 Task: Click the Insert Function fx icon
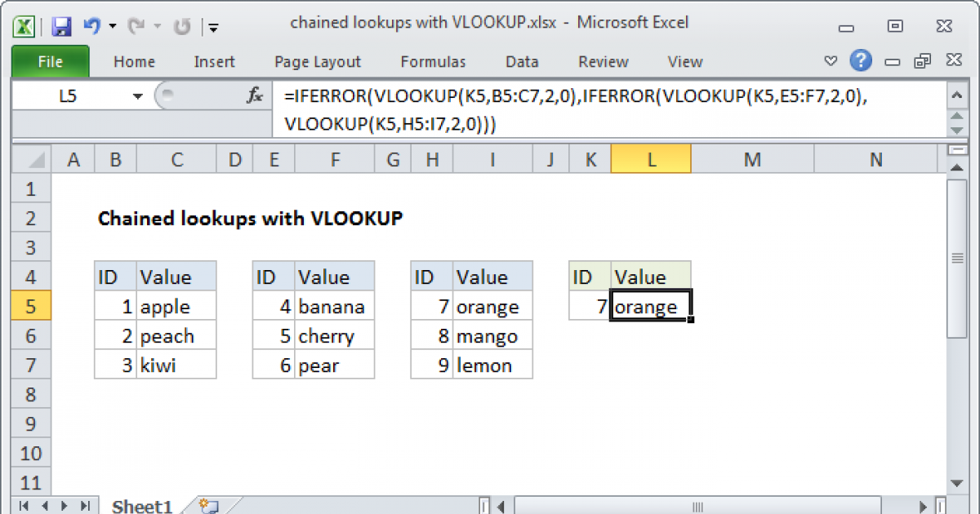pyautogui.click(x=255, y=96)
